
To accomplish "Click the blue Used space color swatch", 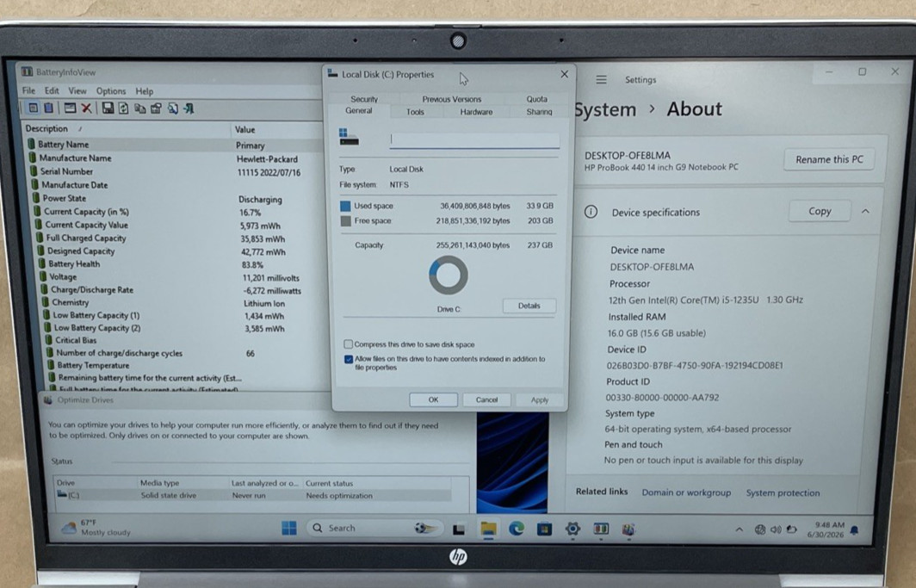I will (x=345, y=206).
